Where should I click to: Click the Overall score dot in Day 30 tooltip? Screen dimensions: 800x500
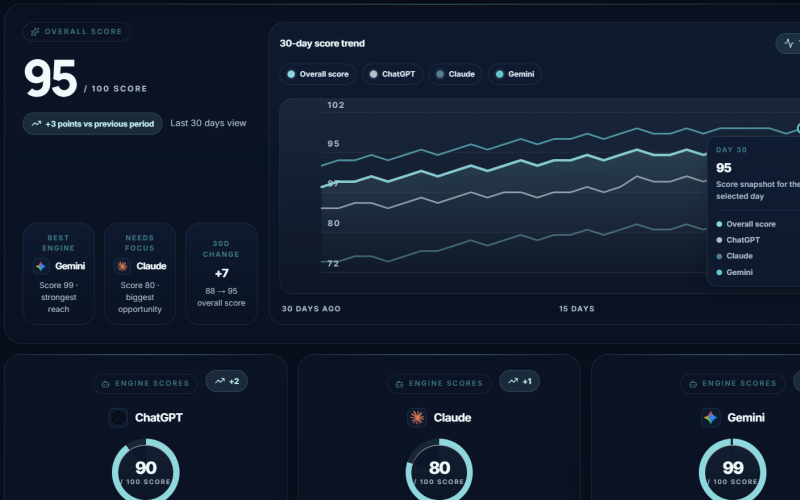click(x=719, y=224)
